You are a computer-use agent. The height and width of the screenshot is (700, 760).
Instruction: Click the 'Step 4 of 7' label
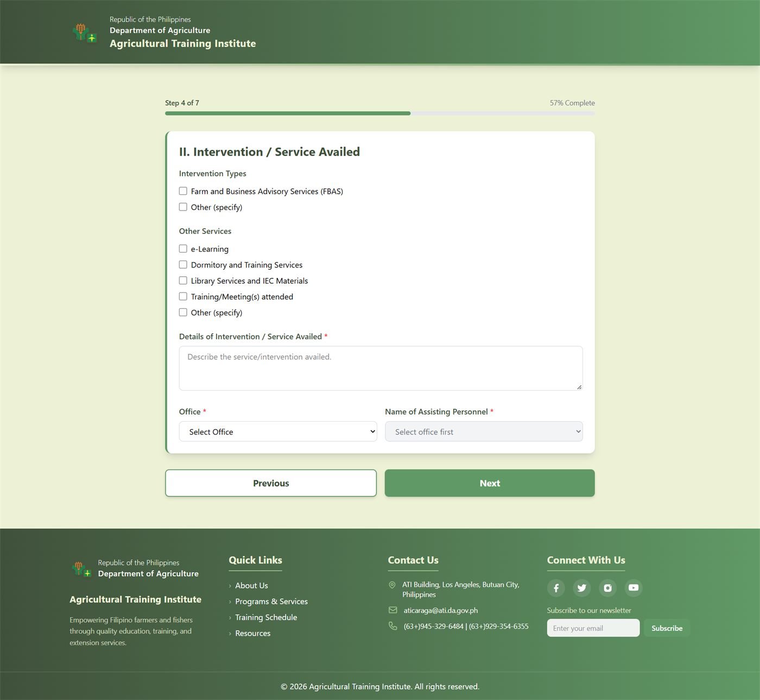click(182, 103)
